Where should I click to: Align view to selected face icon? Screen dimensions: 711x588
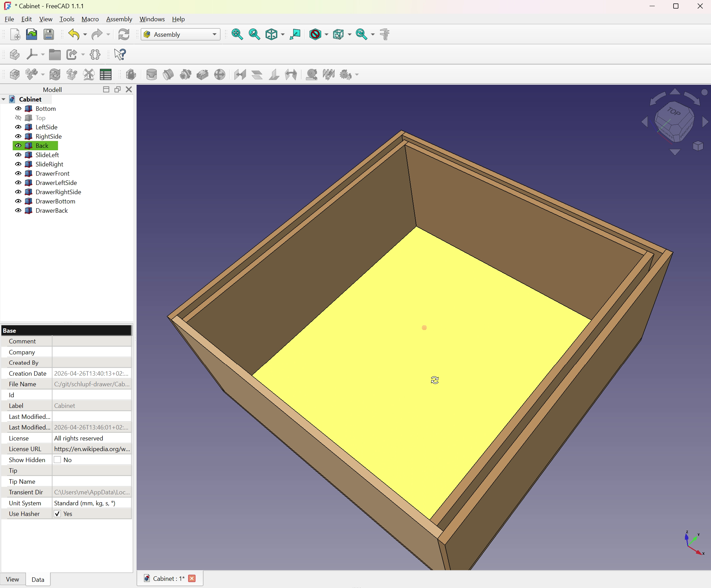click(x=295, y=34)
